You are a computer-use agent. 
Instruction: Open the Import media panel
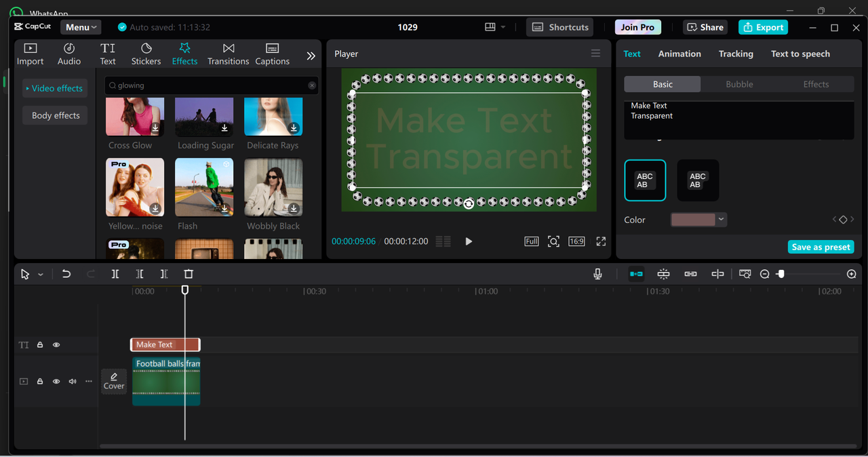pos(30,54)
